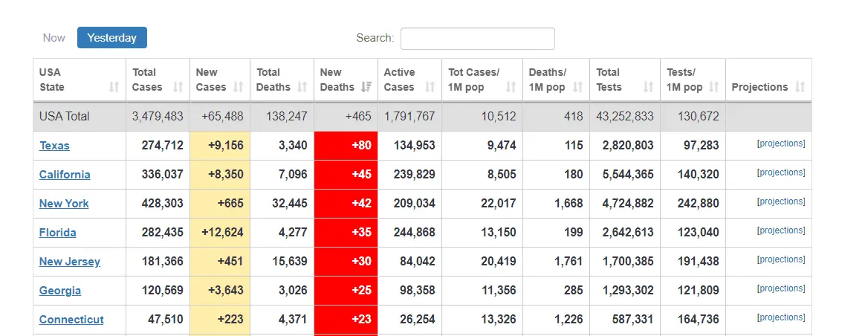Open the Connecticut state link

(71, 320)
